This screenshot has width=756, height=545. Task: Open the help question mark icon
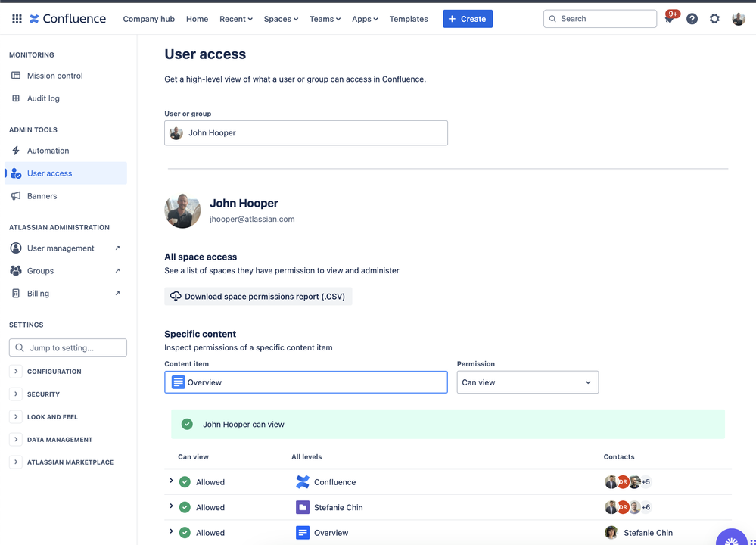point(692,19)
